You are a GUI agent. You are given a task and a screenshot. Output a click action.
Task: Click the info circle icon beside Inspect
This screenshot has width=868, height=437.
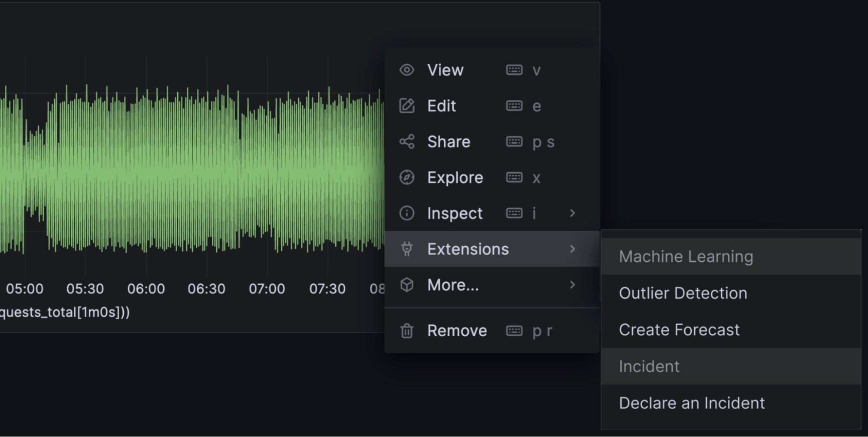pyautogui.click(x=407, y=213)
